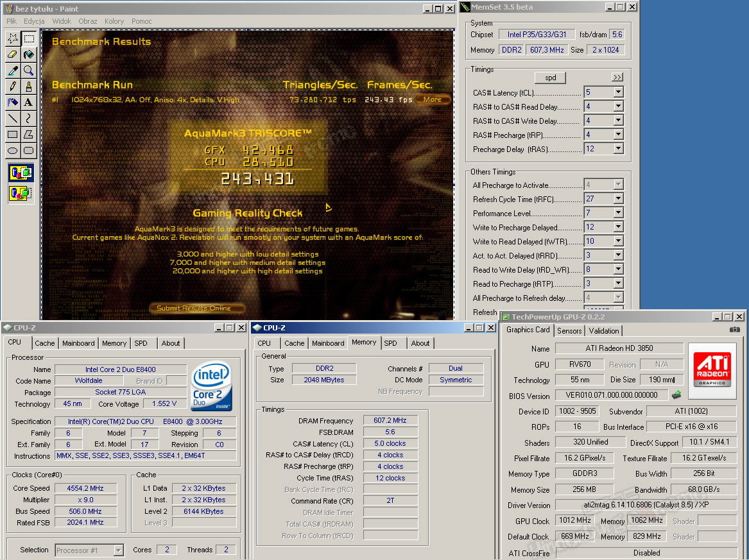Click the MemSet title bar app icon
The height and width of the screenshot is (560, 749).
pyautogui.click(x=465, y=7)
